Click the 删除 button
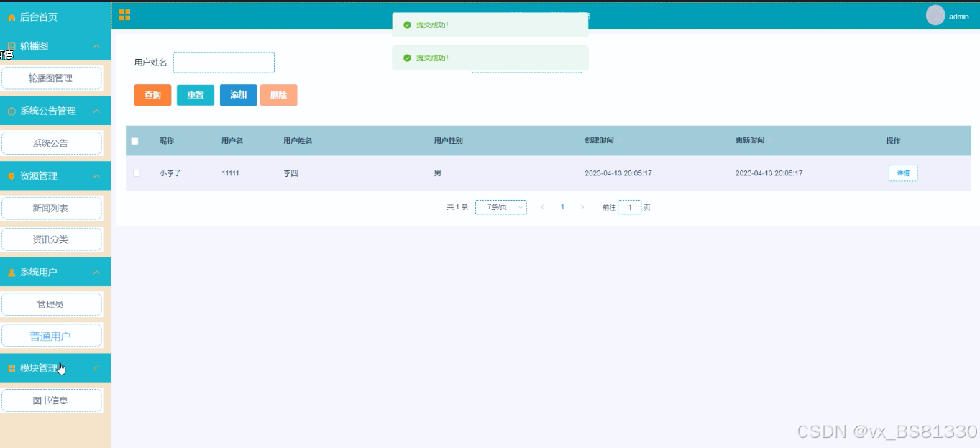Image resolution: width=980 pixels, height=448 pixels. [x=278, y=95]
